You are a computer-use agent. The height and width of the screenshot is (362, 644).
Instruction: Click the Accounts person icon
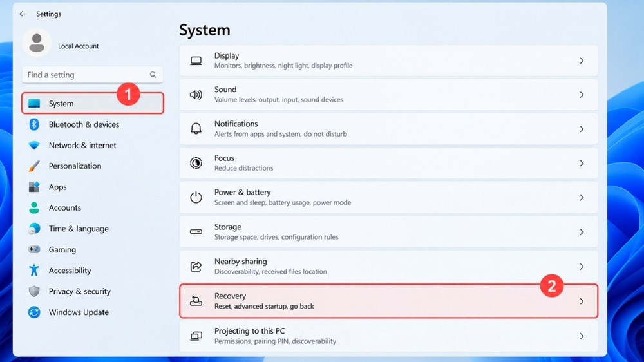pyautogui.click(x=34, y=207)
